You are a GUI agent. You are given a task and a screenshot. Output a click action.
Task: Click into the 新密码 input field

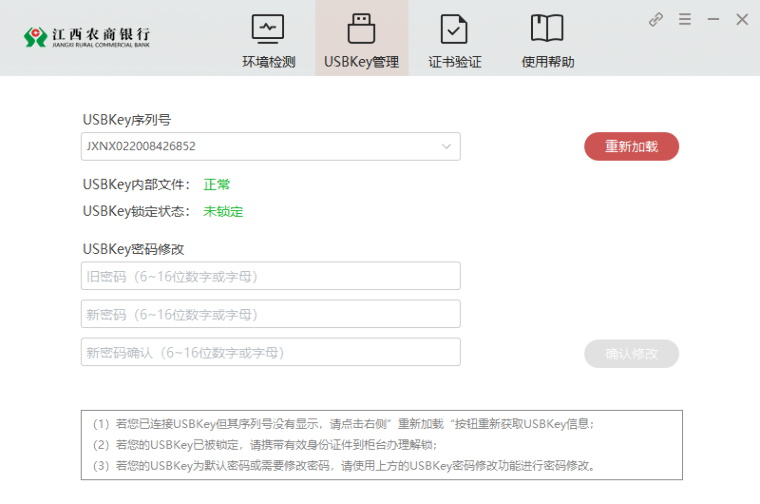point(270,314)
